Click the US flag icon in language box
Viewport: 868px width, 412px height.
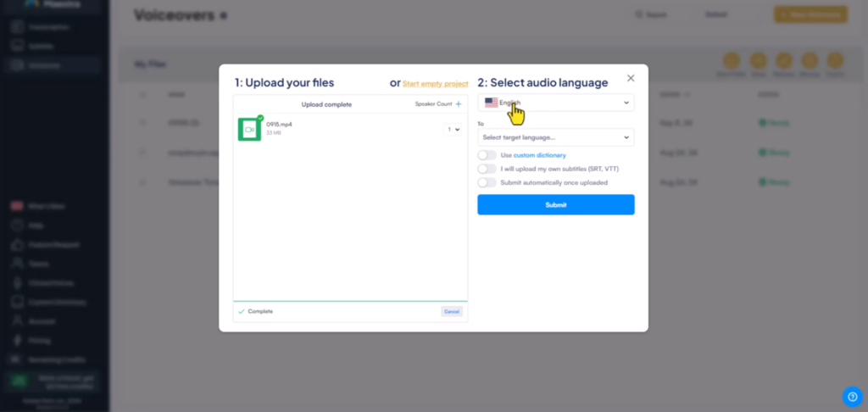(491, 103)
